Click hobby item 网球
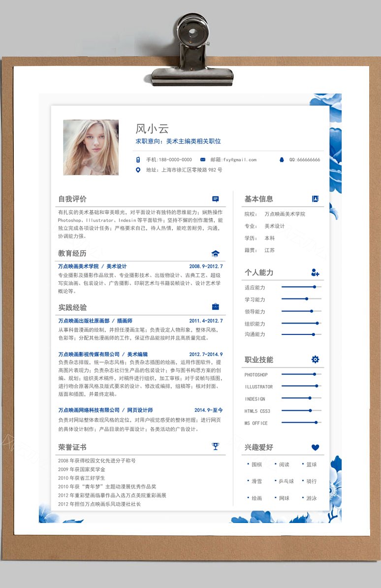This screenshot has width=381, height=588. 284,498
